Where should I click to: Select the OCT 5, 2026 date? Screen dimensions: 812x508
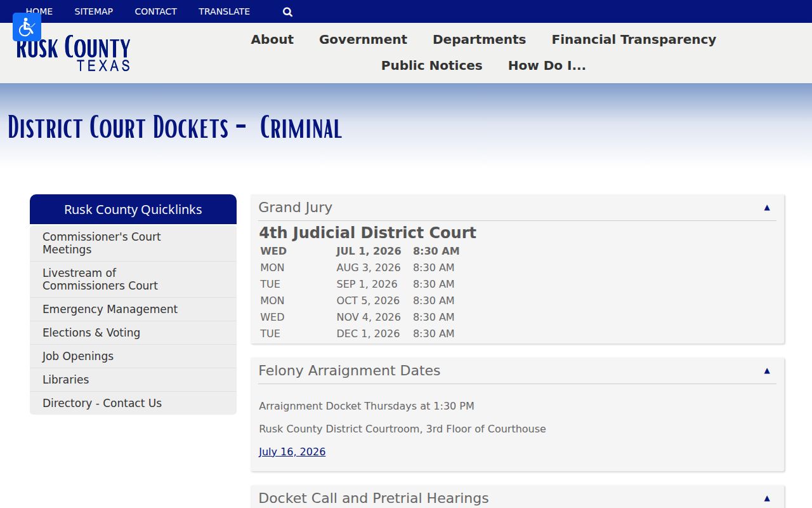[368, 300]
